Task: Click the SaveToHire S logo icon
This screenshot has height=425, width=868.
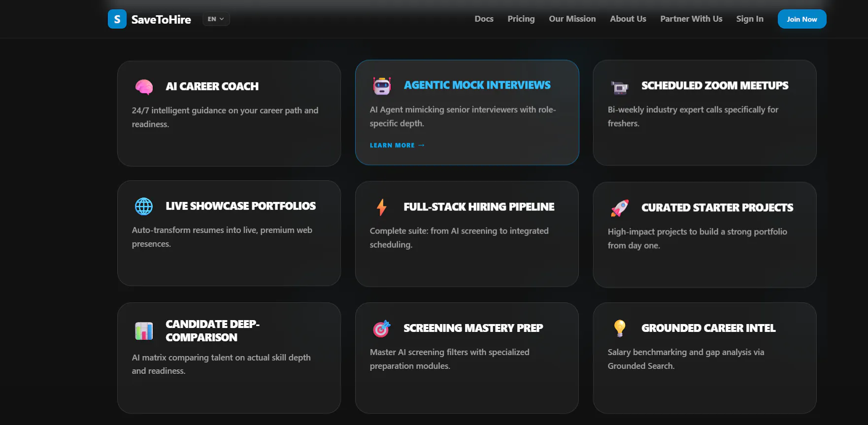Action: (117, 19)
